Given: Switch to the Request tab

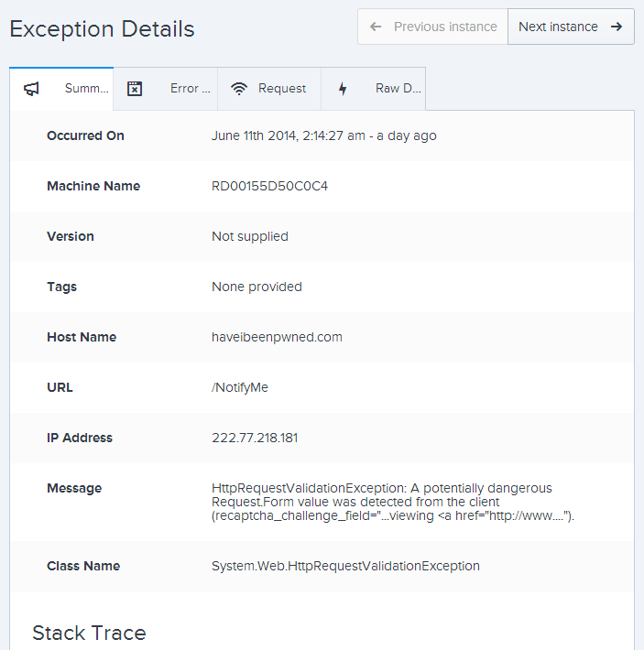Looking at the screenshot, I should (x=269, y=89).
